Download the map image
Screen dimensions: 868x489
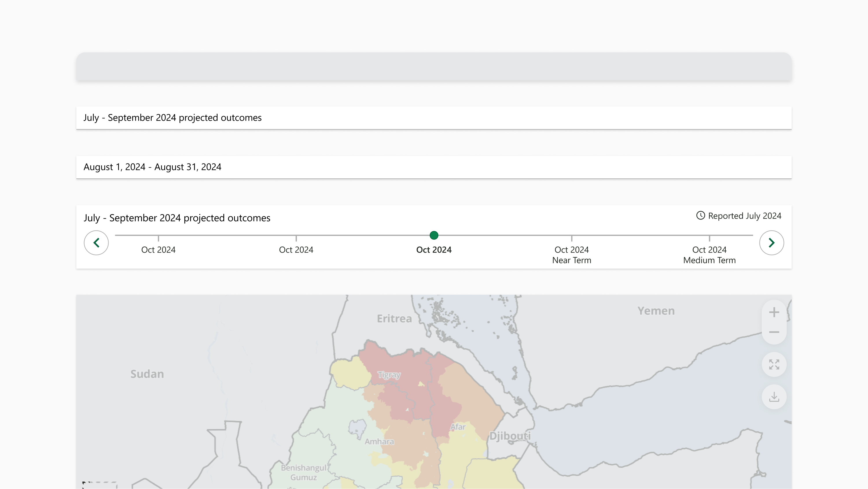click(774, 397)
